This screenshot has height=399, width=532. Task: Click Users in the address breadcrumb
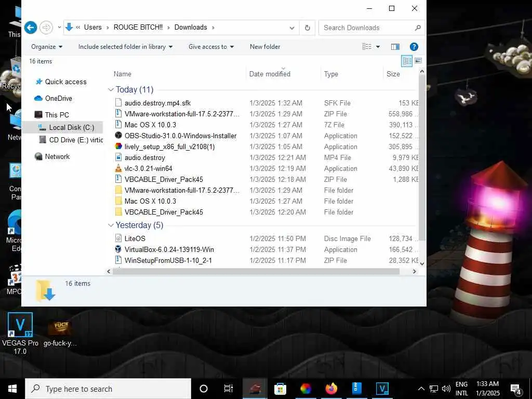tap(92, 28)
